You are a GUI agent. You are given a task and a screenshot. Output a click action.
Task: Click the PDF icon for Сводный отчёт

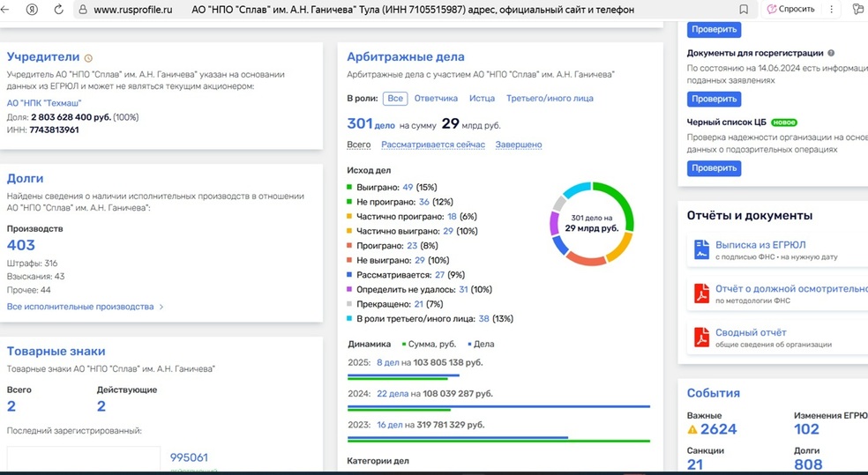701,338
